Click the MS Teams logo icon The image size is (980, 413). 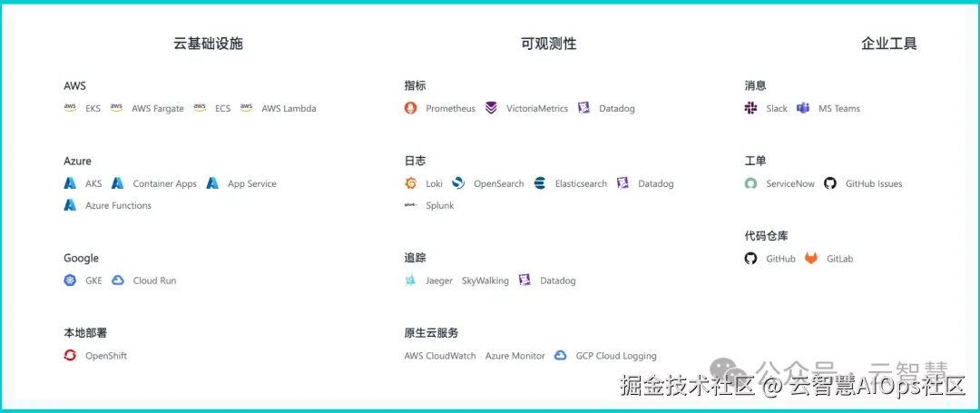[x=803, y=108]
